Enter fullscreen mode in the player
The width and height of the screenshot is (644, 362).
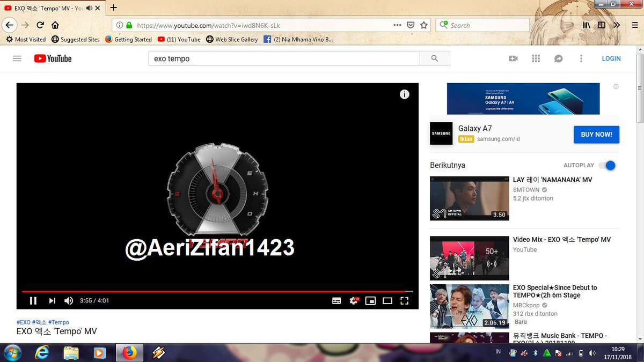click(x=405, y=301)
